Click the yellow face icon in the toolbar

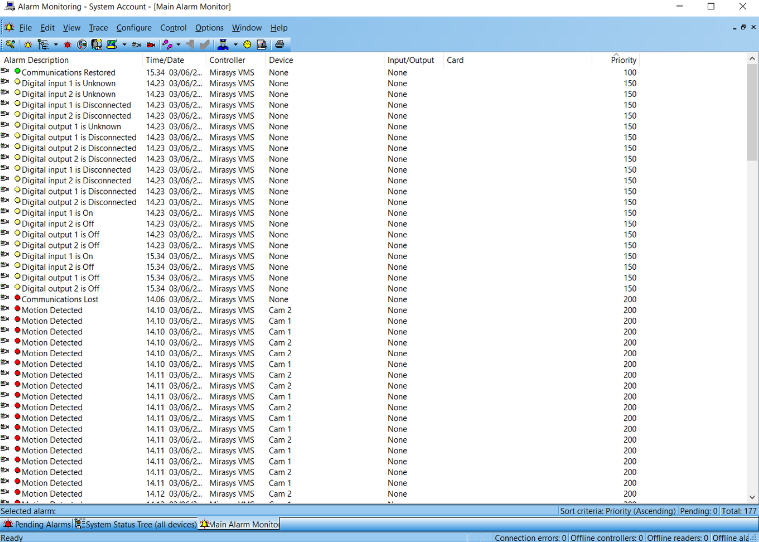pyautogui.click(x=247, y=44)
